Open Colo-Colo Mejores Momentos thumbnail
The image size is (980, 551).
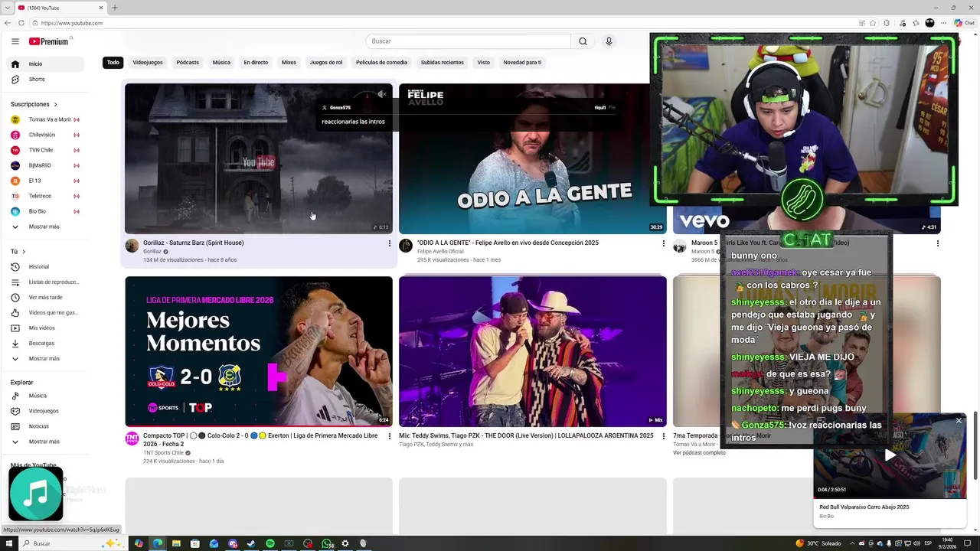coord(259,351)
